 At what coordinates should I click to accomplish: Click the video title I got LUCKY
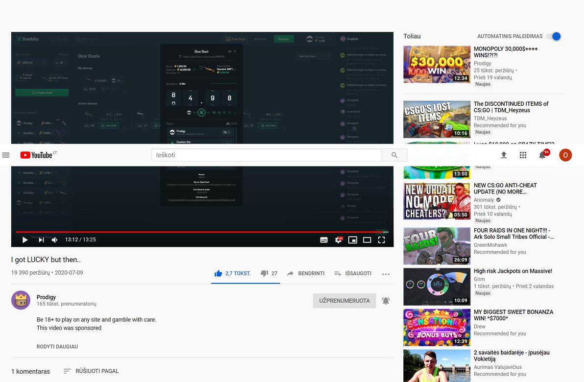[46, 260]
